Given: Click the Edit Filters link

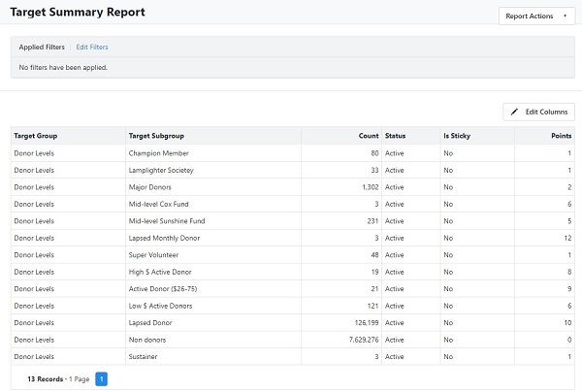Looking at the screenshot, I should tap(92, 48).
